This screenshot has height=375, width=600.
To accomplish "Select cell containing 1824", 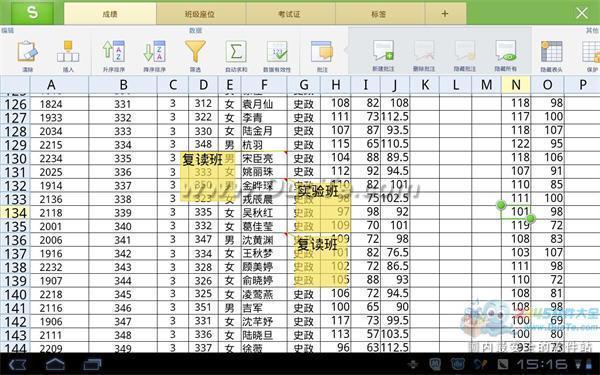I will coord(59,104).
